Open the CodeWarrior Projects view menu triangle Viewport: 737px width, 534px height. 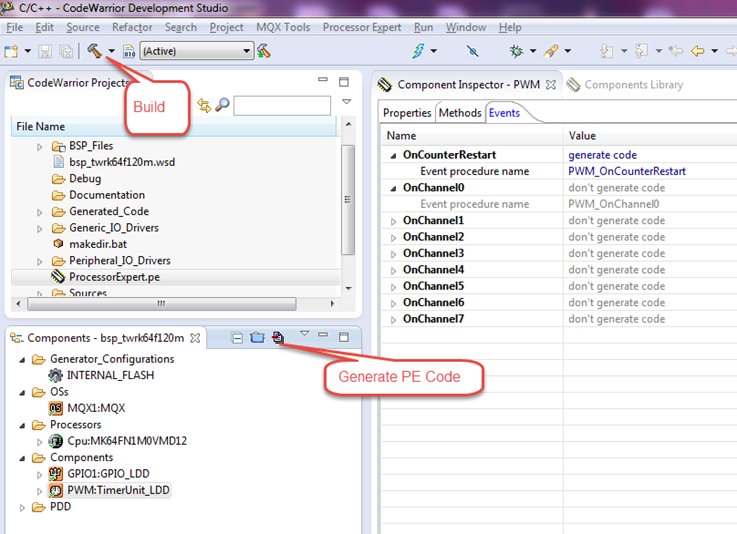(x=346, y=102)
